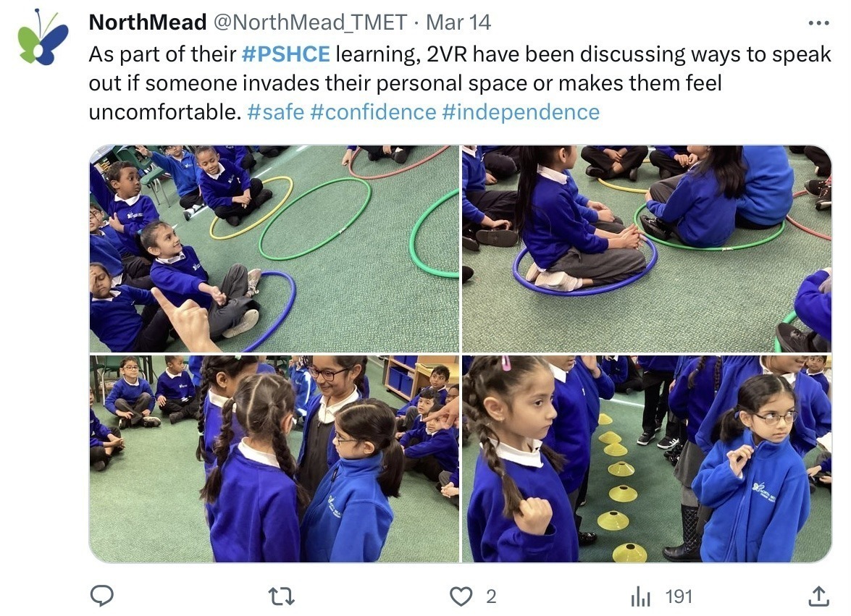Screen dimensions: 851x616
Task: Open bottom-left photo of girls facing each other
Action: 274,459
